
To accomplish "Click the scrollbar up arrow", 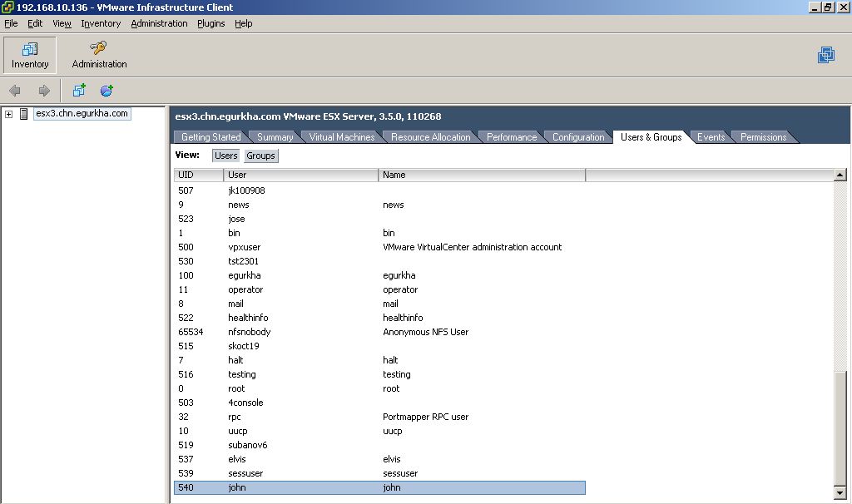I will click(840, 175).
